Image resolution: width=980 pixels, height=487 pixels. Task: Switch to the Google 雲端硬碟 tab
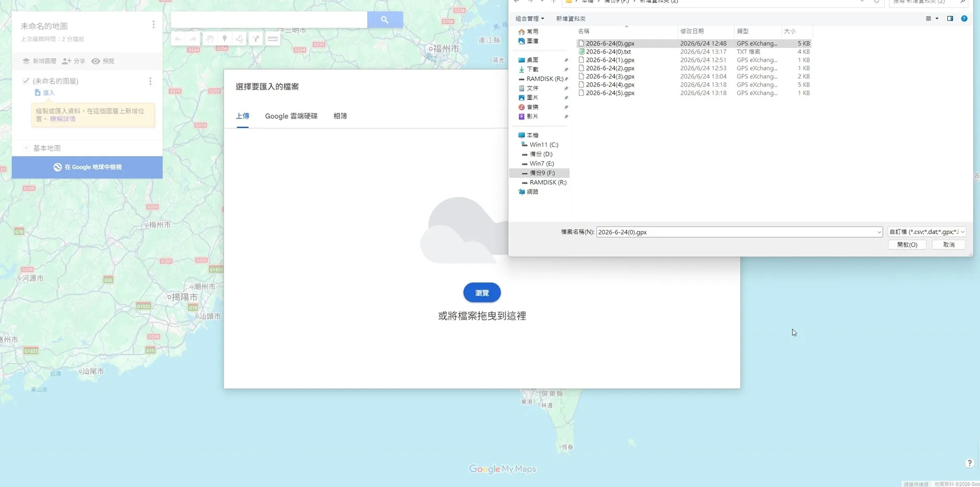pos(291,116)
